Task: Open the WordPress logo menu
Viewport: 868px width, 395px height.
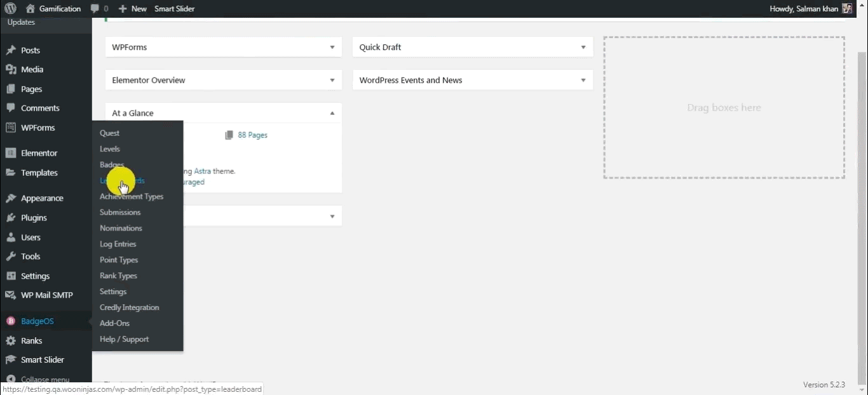Action: [x=10, y=8]
